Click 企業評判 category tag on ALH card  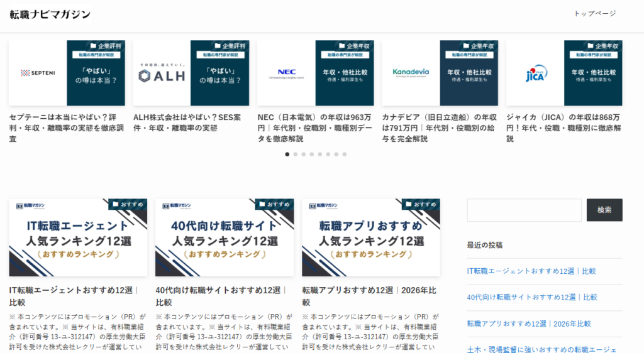(x=230, y=45)
